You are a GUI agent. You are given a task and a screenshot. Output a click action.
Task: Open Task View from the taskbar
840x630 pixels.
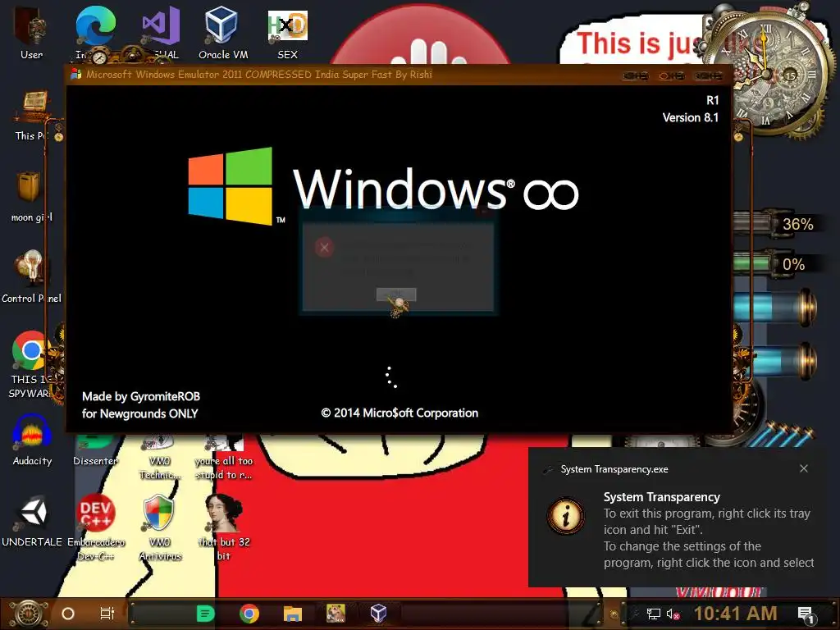pos(107,614)
